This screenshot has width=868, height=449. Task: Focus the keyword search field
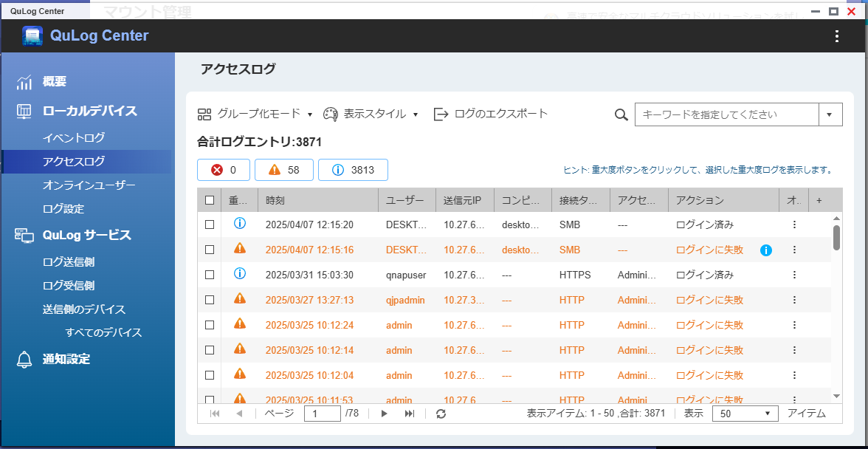(x=726, y=114)
